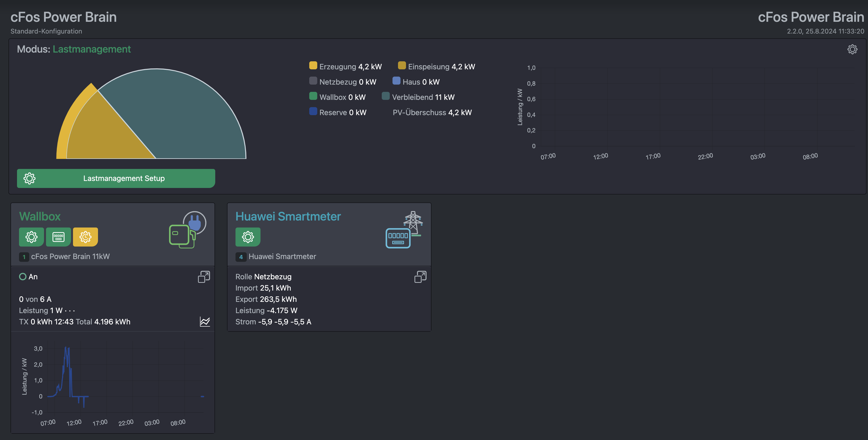
Task: Toggle the Wallbox An status circle
Action: [22, 277]
